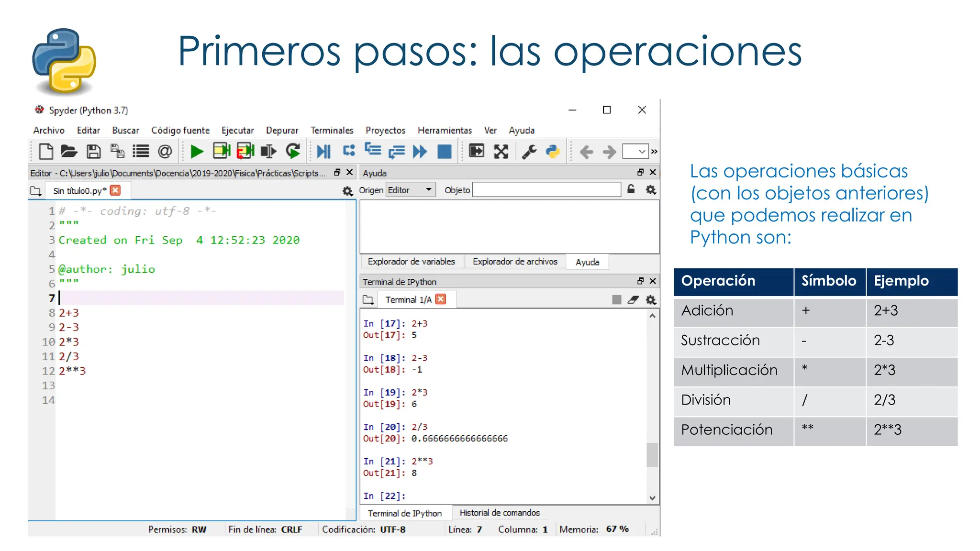Re-run last script icon
The image size is (980, 551).
pos(293,151)
